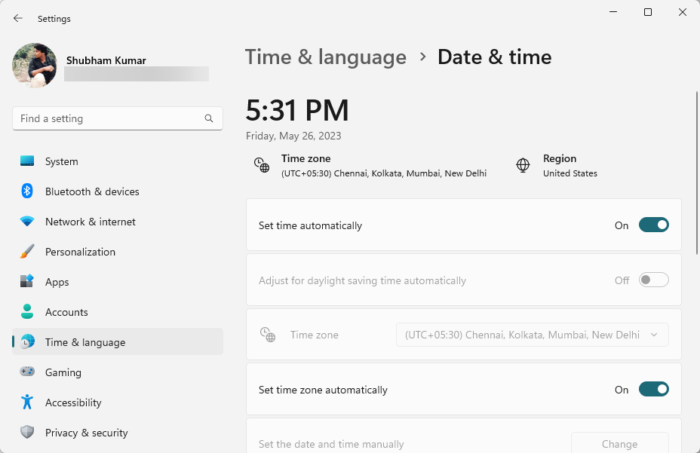Open Network & internet Wi-Fi icon
The image size is (700, 453).
pos(27,222)
